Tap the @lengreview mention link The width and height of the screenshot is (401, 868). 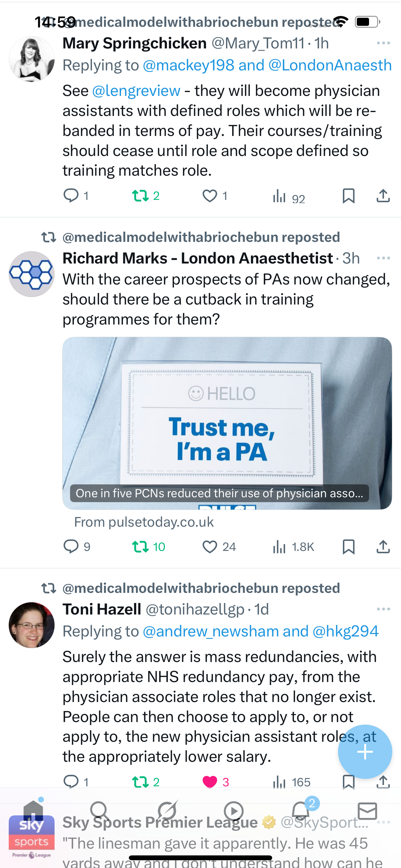pyautogui.click(x=136, y=91)
